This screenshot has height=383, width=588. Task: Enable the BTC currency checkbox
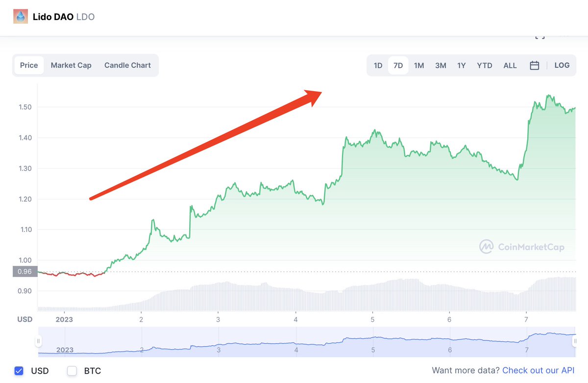[72, 371]
